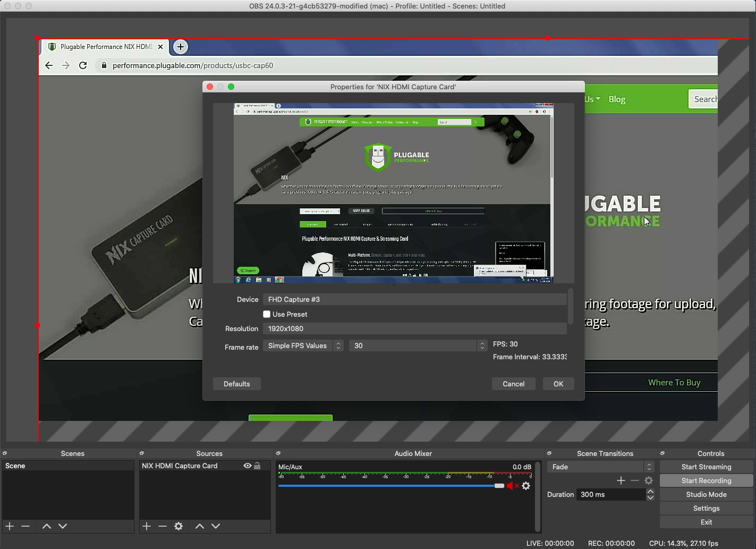
Task: Click the Mic/Aux 0.0 dB level text
Action: 522,467
